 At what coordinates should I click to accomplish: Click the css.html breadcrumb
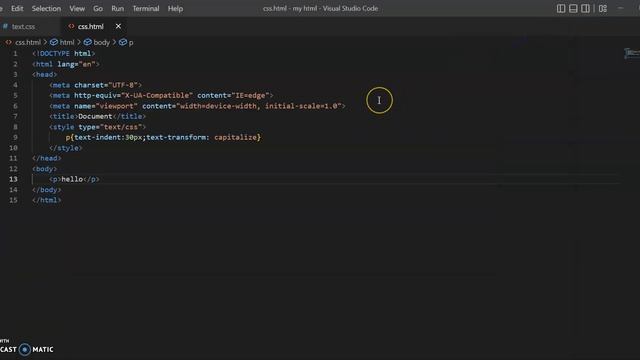tap(28, 42)
